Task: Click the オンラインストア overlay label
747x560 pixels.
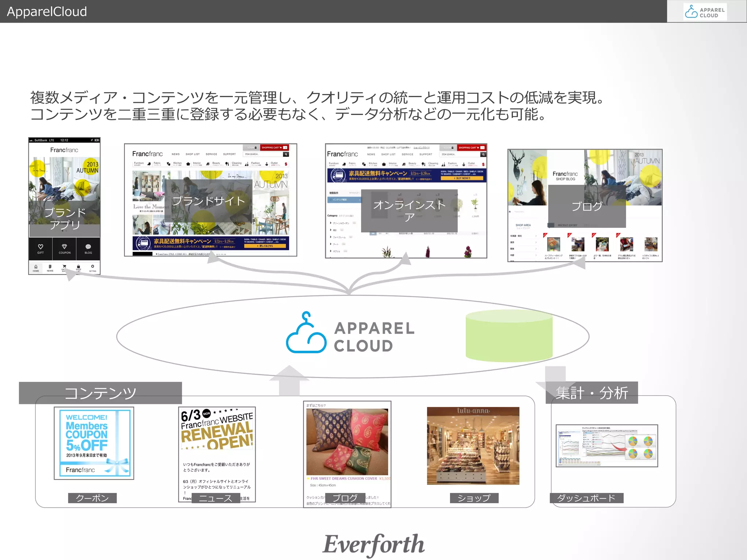Action: tap(409, 211)
